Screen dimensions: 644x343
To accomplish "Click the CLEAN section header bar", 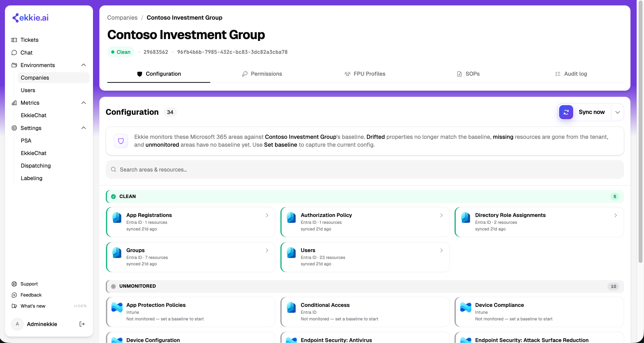I will click(x=365, y=197).
